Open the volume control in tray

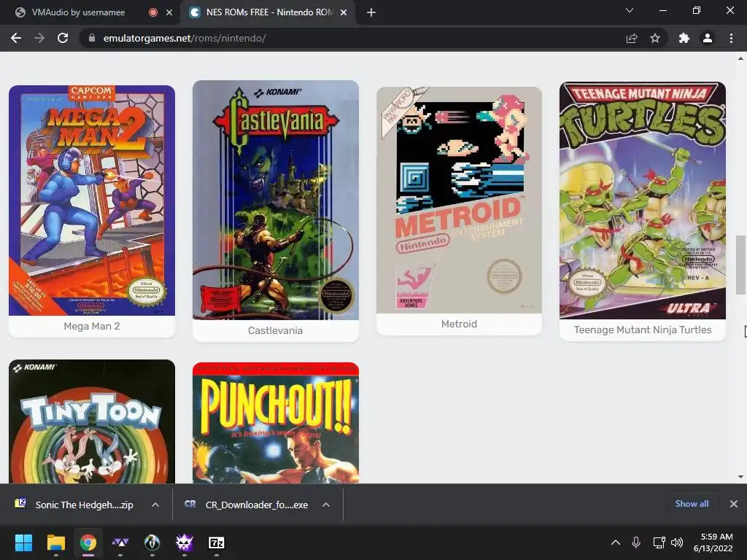(x=676, y=542)
